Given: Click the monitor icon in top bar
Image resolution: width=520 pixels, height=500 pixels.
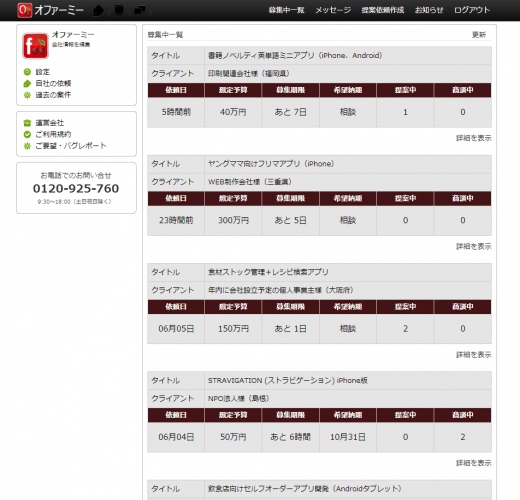Looking at the screenshot, I should [x=119, y=10].
